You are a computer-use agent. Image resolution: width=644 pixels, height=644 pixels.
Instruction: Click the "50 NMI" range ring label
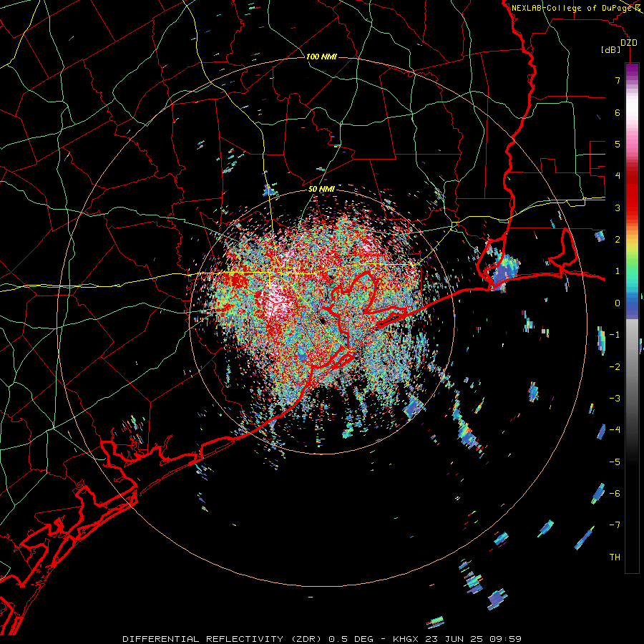point(321,189)
